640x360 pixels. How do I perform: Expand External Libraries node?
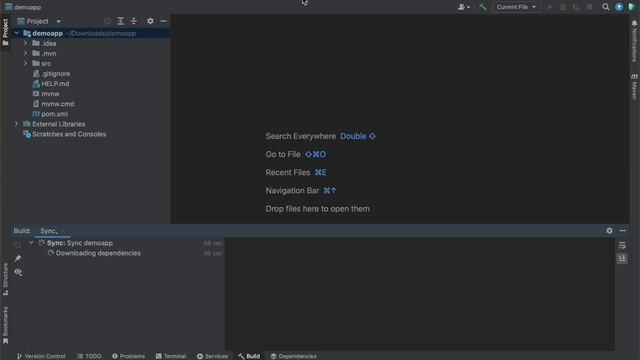16,124
